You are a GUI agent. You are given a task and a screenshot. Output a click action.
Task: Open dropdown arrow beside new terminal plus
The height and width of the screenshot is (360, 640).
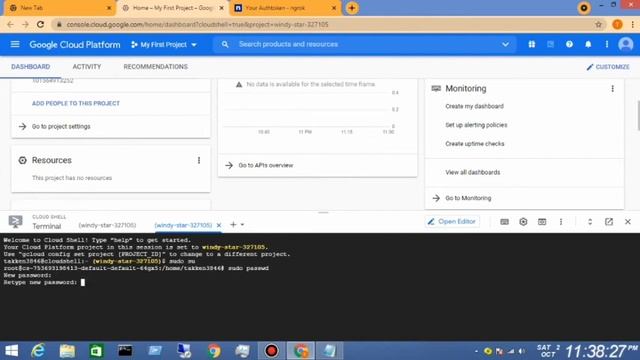tap(242, 224)
